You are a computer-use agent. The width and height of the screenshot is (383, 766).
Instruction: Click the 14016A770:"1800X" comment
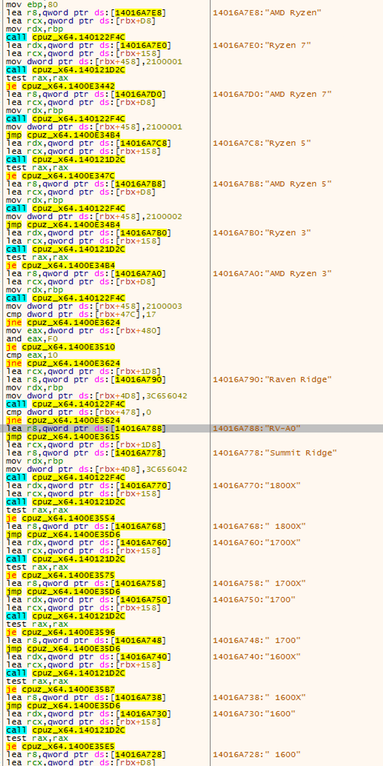(x=257, y=486)
